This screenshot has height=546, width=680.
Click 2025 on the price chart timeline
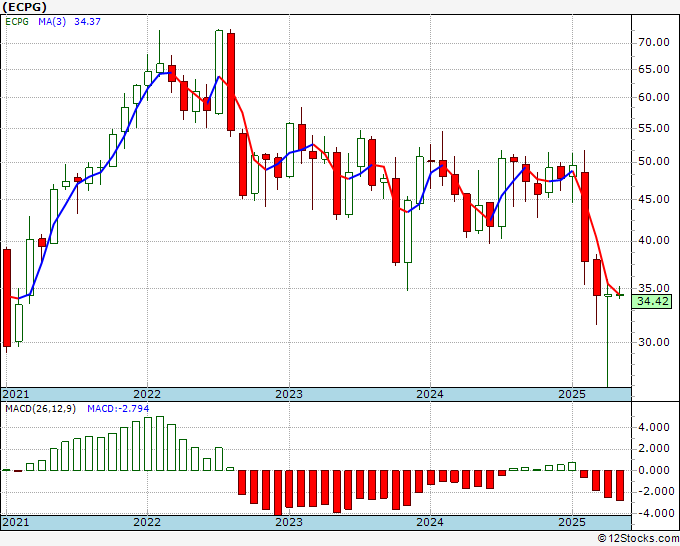point(572,394)
